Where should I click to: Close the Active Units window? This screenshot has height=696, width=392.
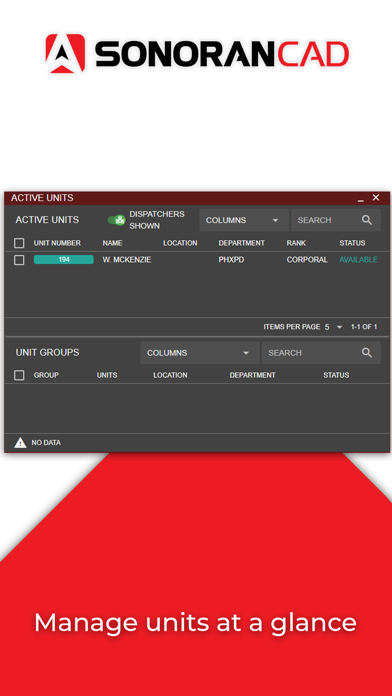pyautogui.click(x=376, y=198)
